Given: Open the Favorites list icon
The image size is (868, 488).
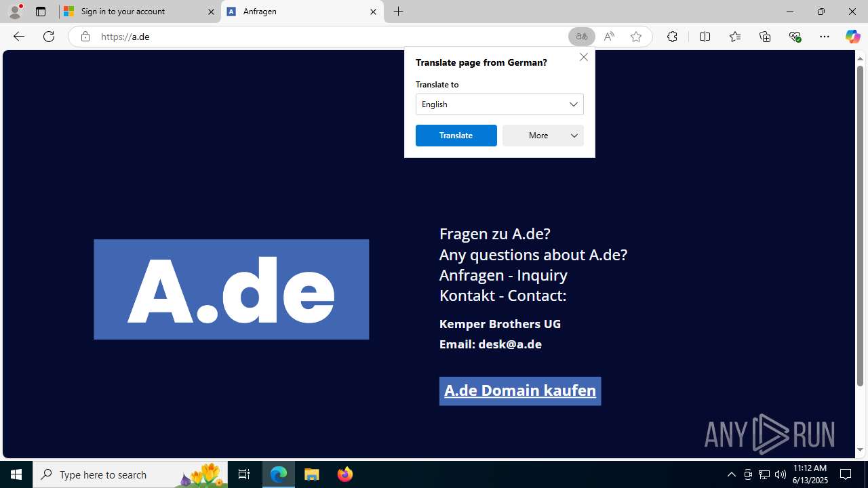Looking at the screenshot, I should click(x=735, y=37).
